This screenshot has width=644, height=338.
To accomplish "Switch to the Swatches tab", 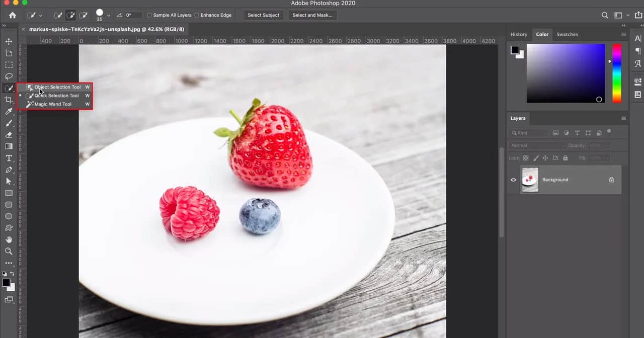I will (x=567, y=34).
